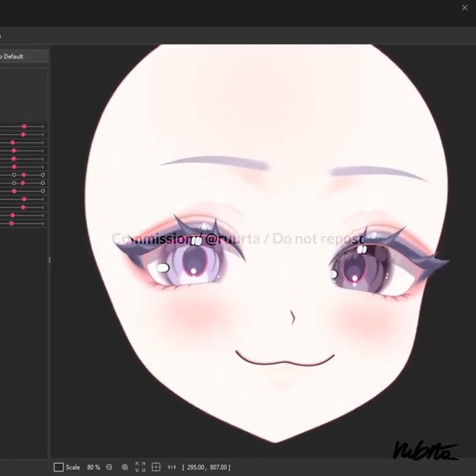
Task: Click the fit-to-view expand arrows icon
Action: [140, 467]
